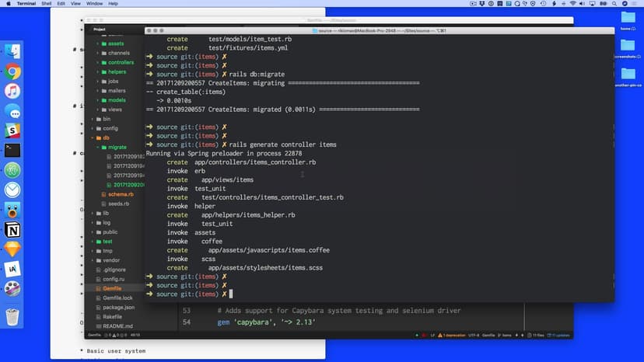
Task: Open the Trash in the dock
Action: point(12,316)
